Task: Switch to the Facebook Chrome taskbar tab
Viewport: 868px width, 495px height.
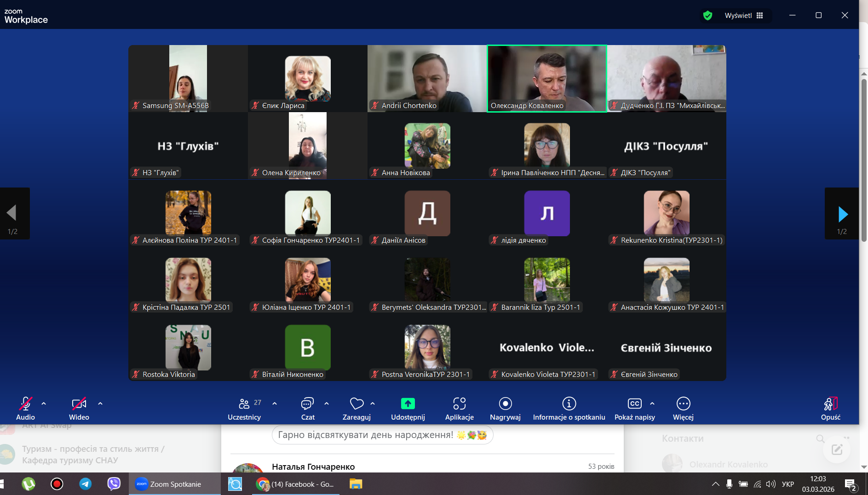Action: click(295, 484)
